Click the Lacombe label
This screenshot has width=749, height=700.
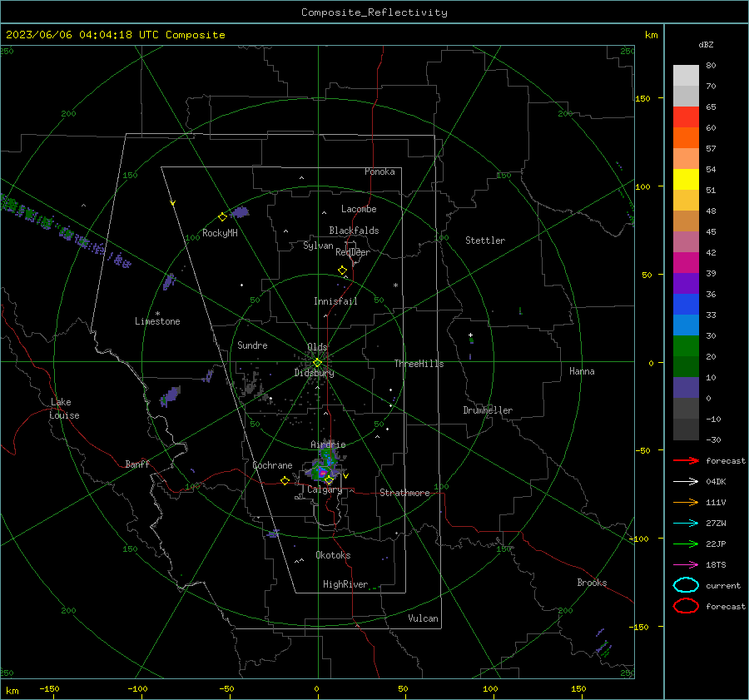pos(359,209)
